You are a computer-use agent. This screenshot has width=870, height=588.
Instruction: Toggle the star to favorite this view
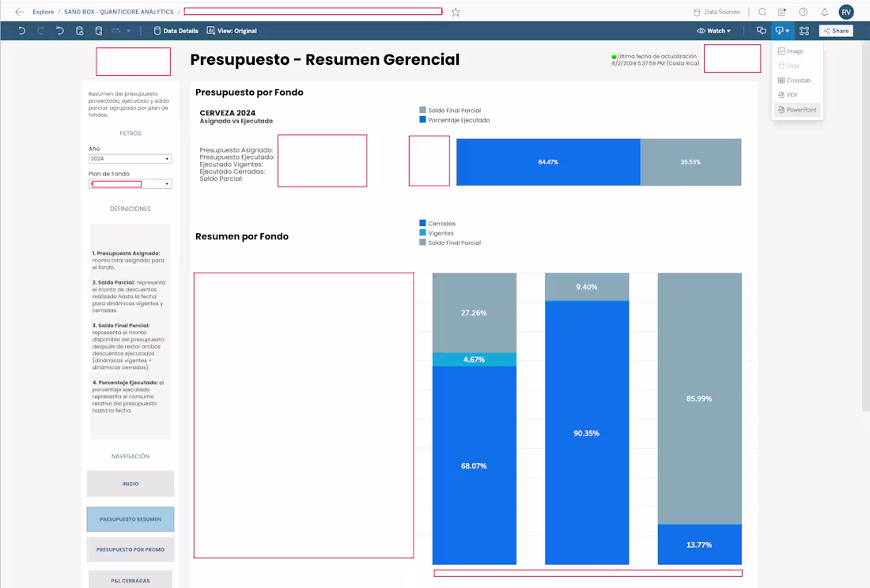point(454,12)
